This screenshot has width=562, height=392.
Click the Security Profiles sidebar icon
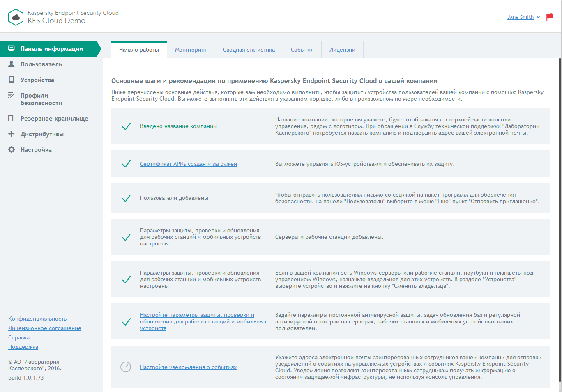(12, 95)
